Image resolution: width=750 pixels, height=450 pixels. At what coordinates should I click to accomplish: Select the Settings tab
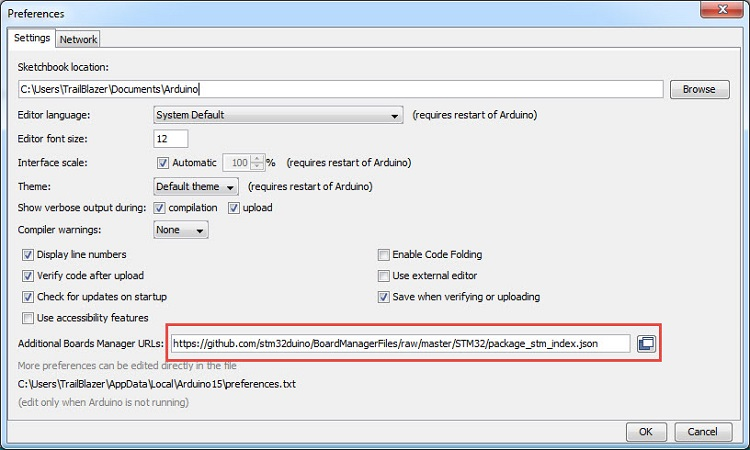pos(32,38)
